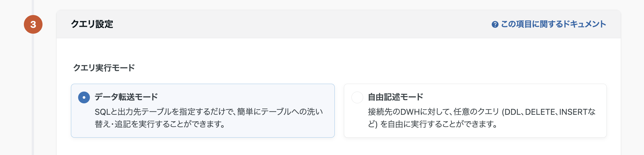The height and width of the screenshot is (155, 644).
Task: Click the vertical step timeline line
Action: [x=33, y=98]
